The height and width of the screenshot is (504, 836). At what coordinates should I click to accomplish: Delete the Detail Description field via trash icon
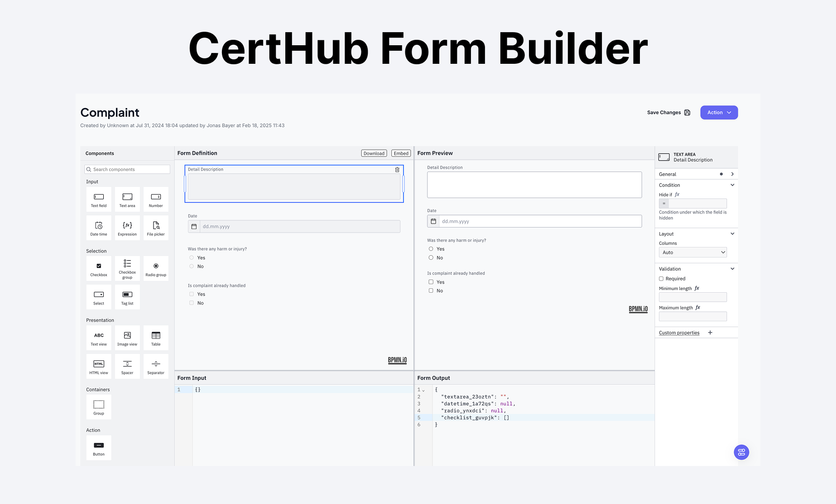point(397,170)
